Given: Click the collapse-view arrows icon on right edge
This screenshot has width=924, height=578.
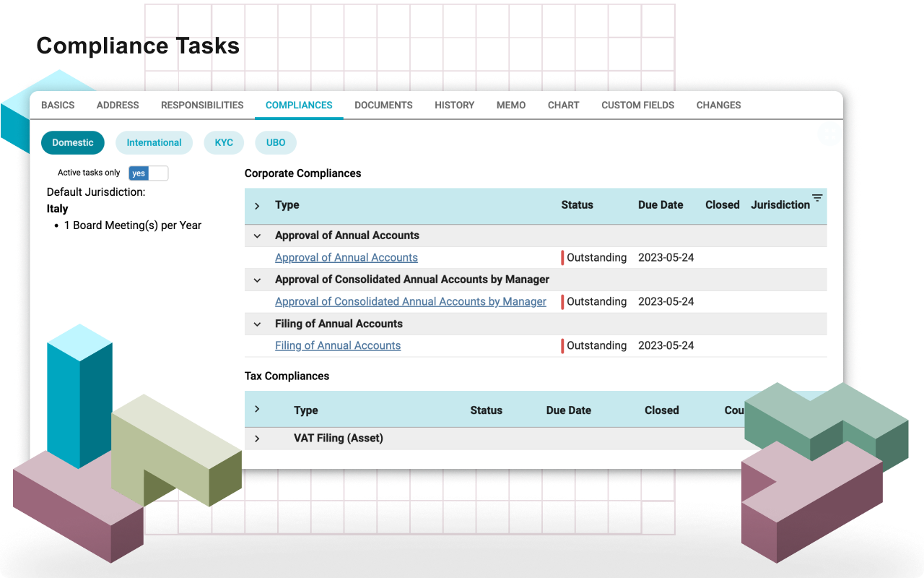Looking at the screenshot, I should 829,134.
